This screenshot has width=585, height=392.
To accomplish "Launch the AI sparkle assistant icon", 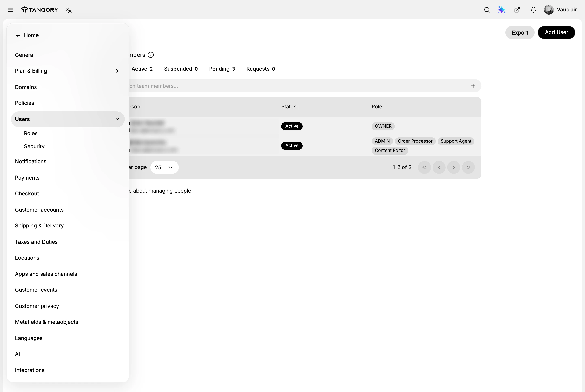I will (502, 10).
